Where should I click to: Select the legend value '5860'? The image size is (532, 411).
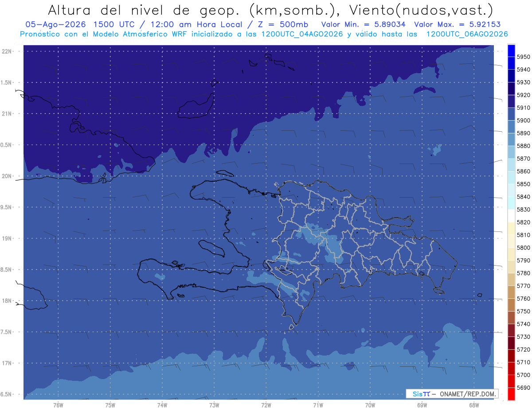[524, 171]
